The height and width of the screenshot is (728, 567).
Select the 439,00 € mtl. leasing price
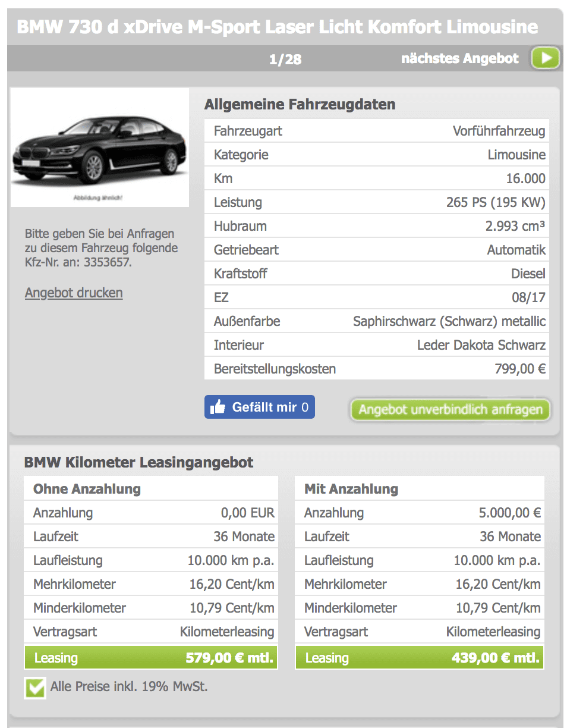click(496, 658)
